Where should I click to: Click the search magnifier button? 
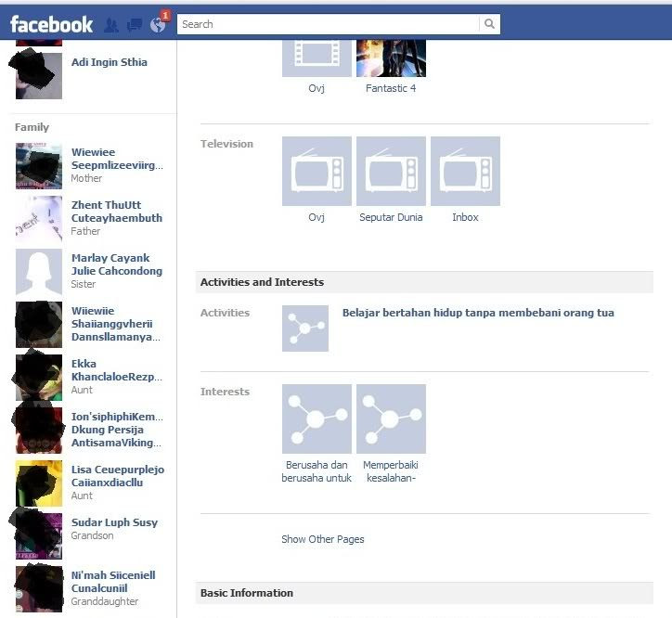489,24
